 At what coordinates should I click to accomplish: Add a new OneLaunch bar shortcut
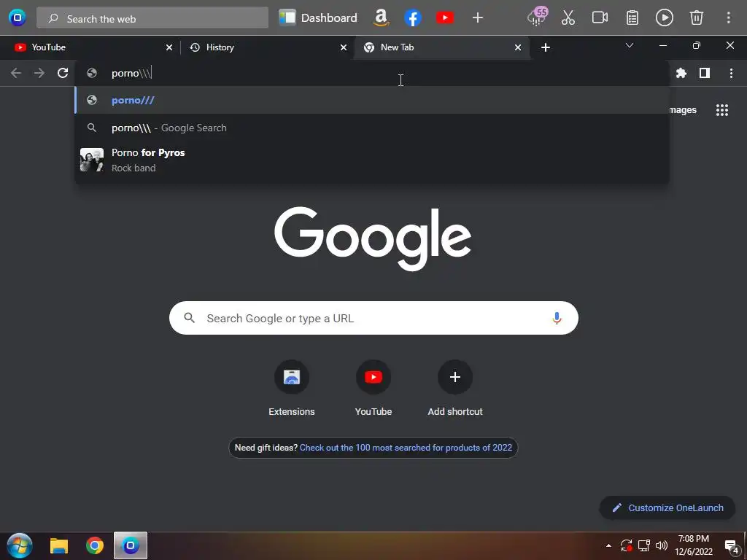coord(477,18)
